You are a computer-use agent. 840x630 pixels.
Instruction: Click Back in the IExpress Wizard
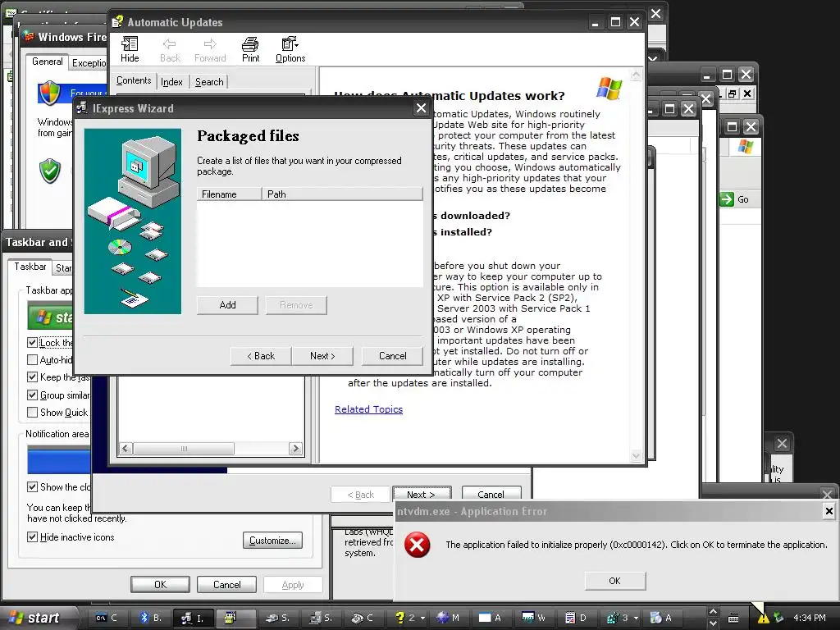261,356
